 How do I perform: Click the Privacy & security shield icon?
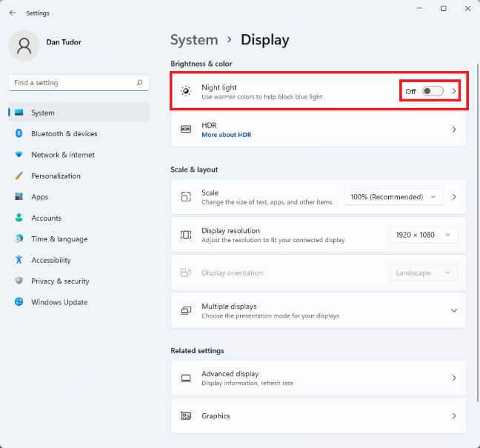point(19,281)
